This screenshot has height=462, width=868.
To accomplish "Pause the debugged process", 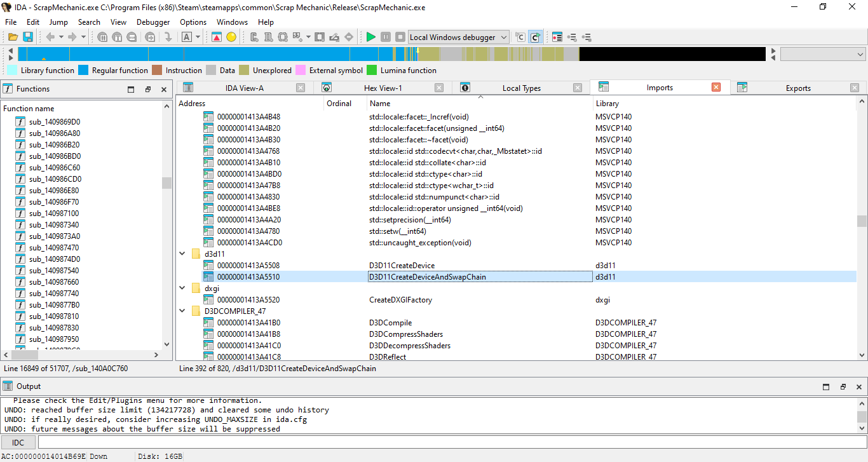I will (x=386, y=37).
